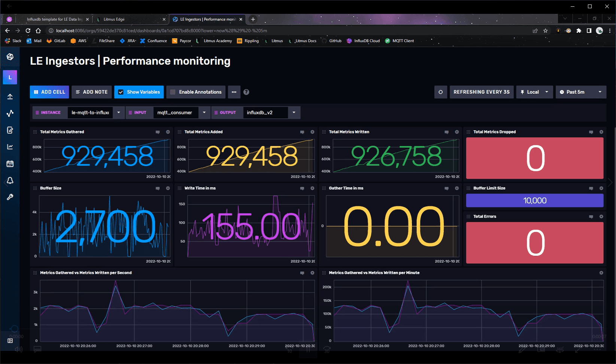The image size is (616, 364).
Task: Click the ADD CELL button
Action: coord(49,92)
